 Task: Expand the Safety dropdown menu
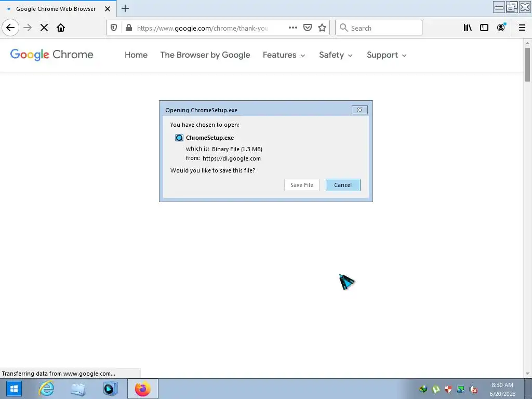(336, 55)
